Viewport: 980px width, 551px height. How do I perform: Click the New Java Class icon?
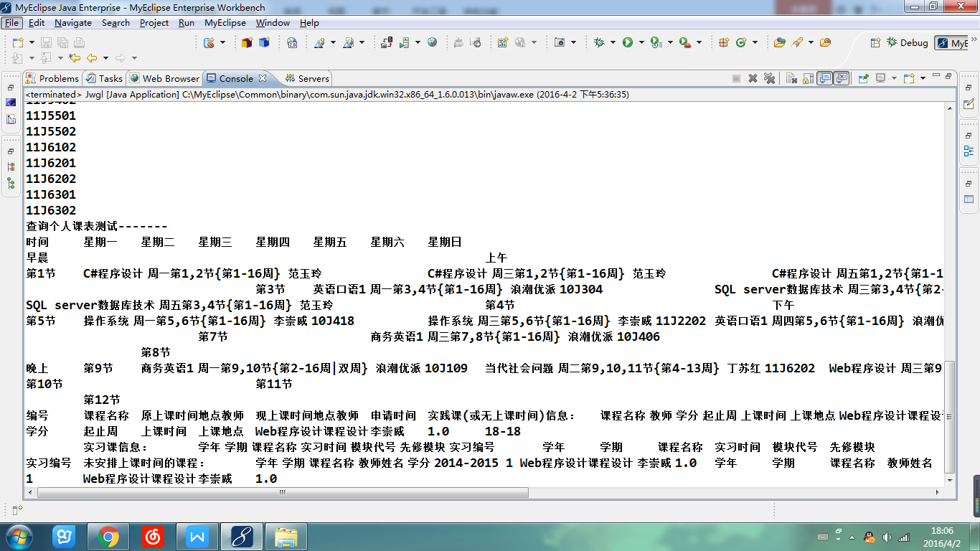tap(741, 42)
